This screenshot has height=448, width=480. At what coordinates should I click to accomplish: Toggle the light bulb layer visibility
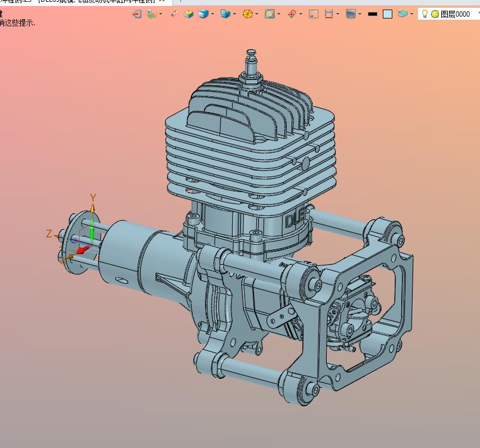tap(425, 14)
